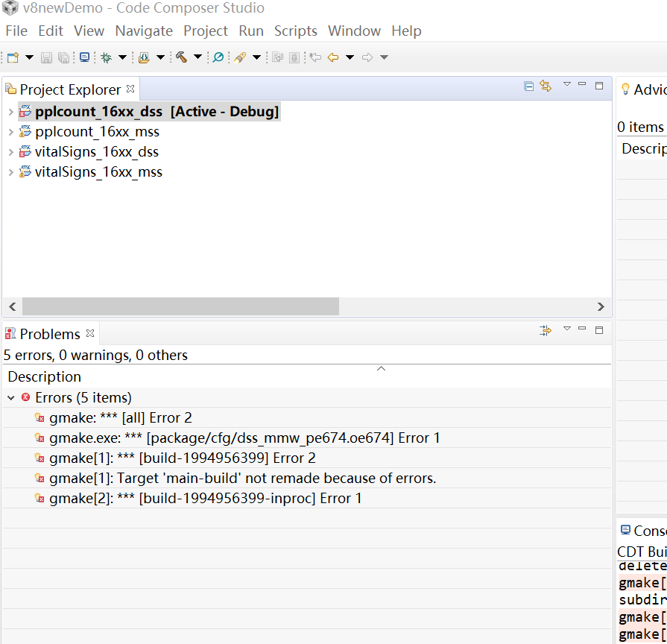667x644 pixels.
Task: Open the Scripts menu
Action: click(x=296, y=31)
